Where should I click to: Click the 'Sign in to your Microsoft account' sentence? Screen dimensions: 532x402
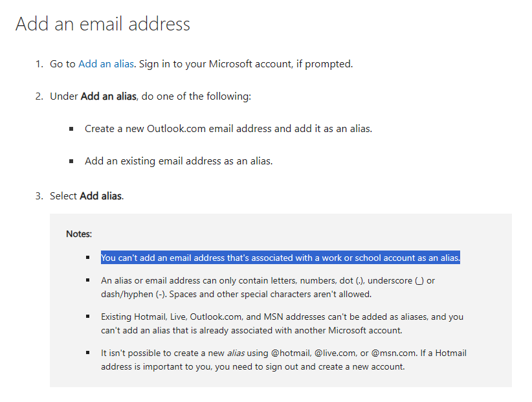click(246, 64)
